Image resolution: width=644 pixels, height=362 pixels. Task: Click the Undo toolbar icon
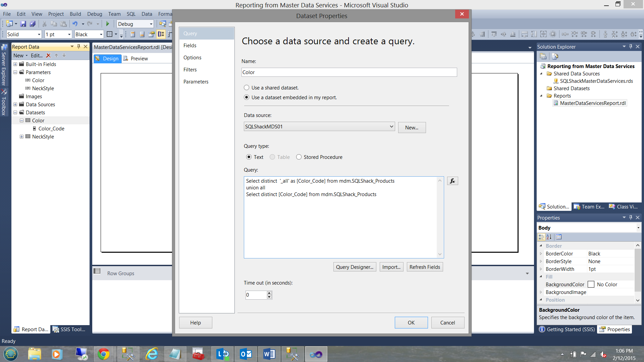75,24
